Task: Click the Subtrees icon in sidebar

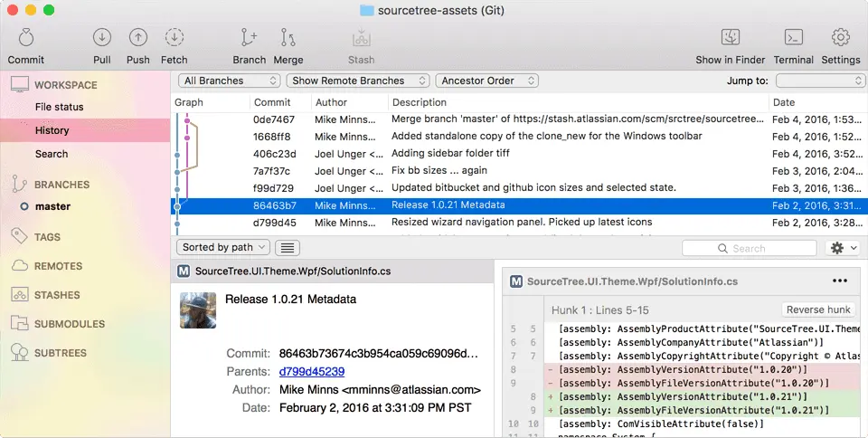Action: (19, 353)
